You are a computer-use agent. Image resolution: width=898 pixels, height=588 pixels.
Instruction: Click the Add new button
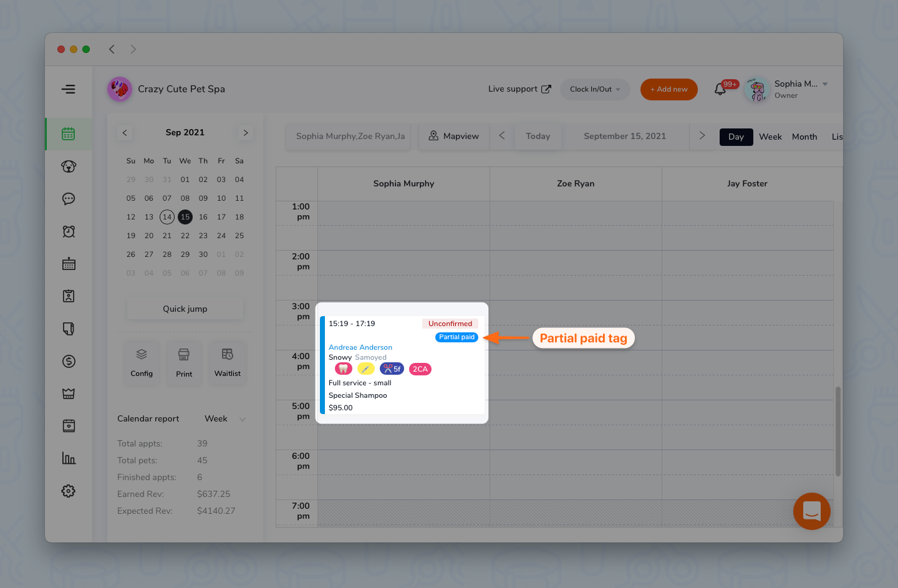(669, 89)
